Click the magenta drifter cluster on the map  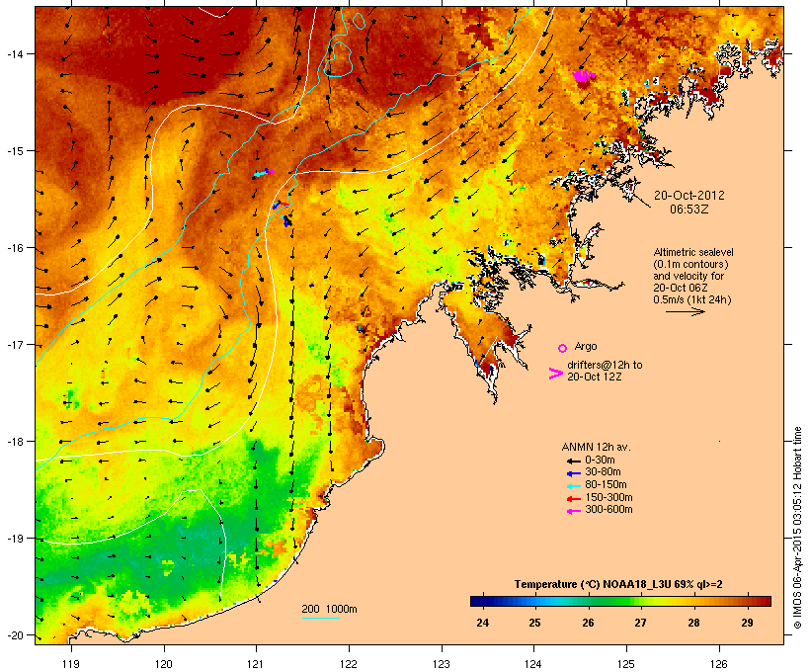pos(584,76)
